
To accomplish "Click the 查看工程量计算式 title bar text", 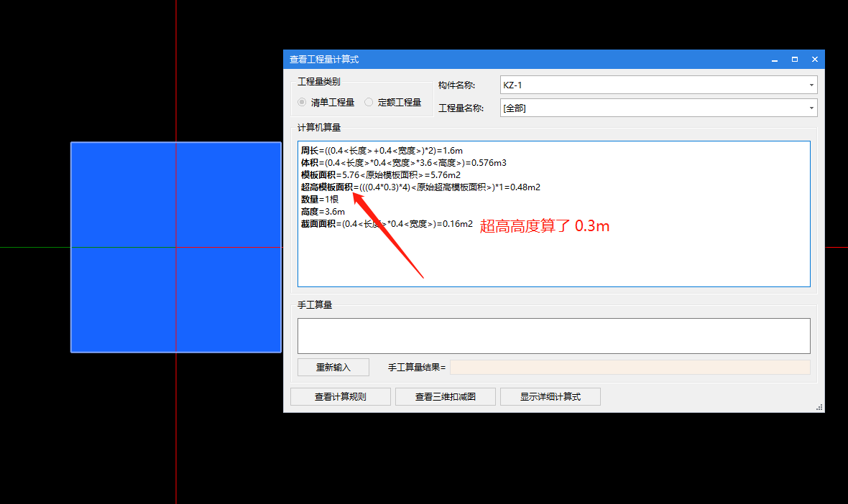I will 324,60.
